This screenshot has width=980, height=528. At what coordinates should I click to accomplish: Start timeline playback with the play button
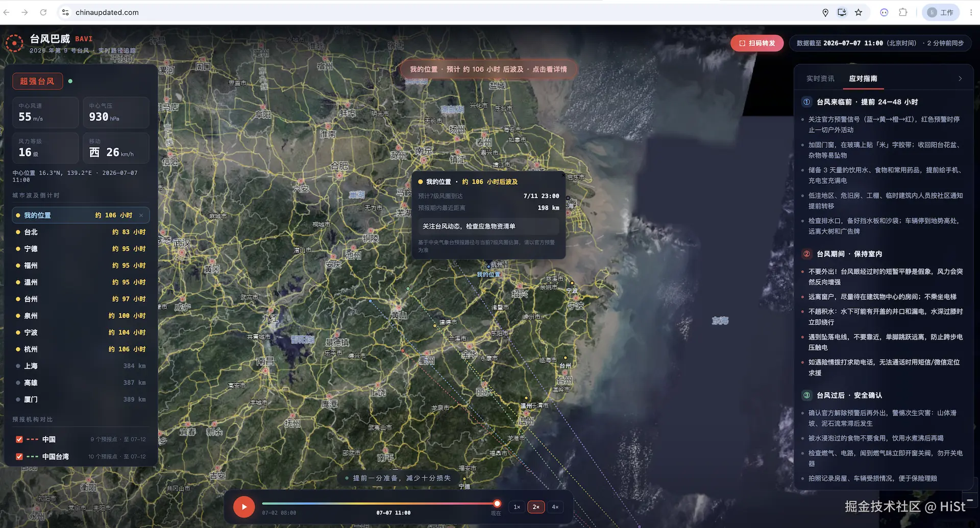click(244, 507)
